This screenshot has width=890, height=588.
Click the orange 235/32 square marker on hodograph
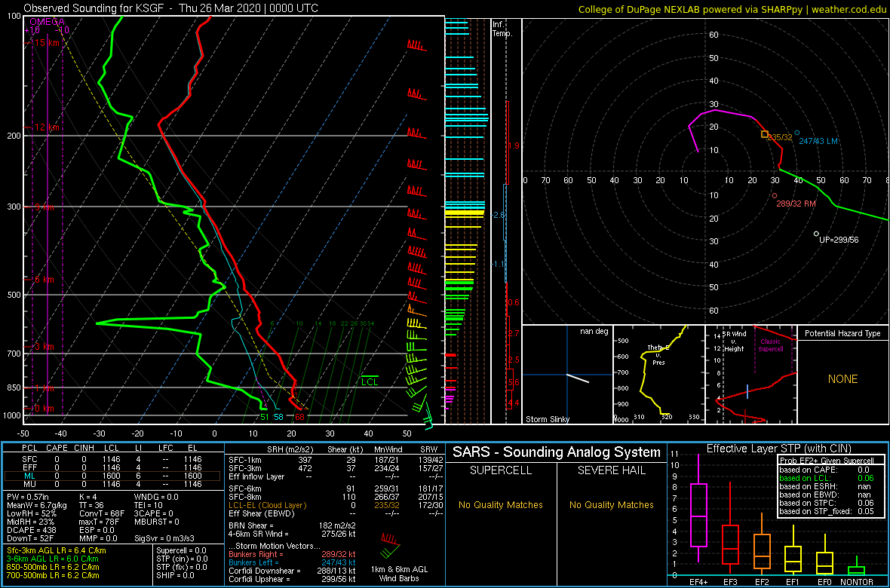click(x=765, y=134)
